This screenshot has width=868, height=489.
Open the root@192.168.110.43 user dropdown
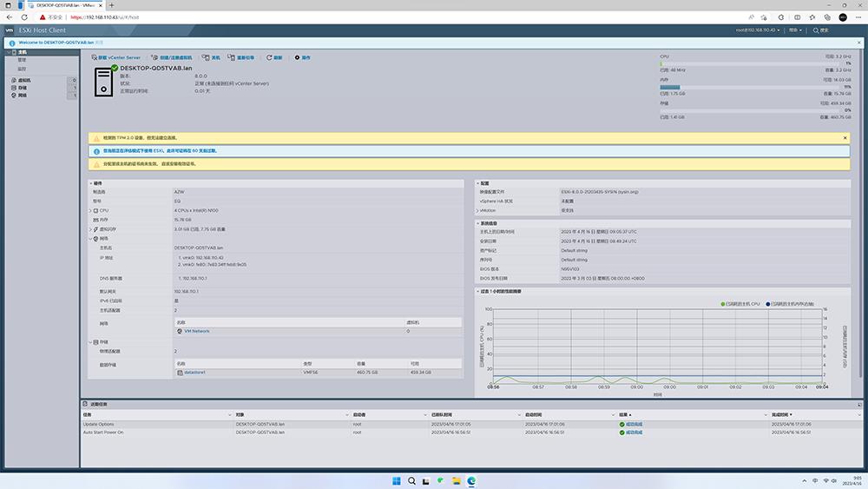757,30
